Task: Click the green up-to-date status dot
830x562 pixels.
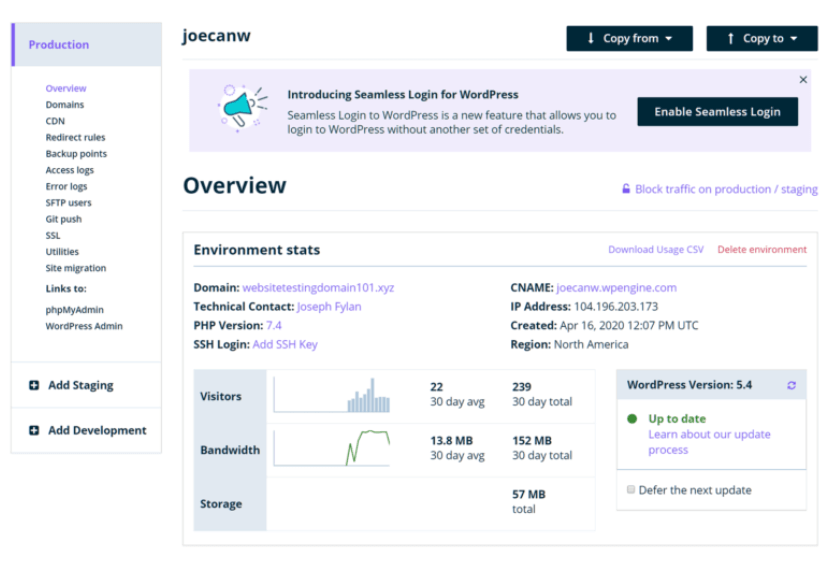Action: [x=632, y=419]
